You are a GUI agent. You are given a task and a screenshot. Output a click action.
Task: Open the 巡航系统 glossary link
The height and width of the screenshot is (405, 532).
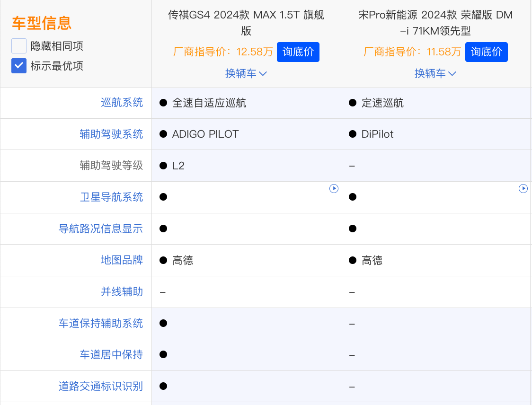pos(122,103)
